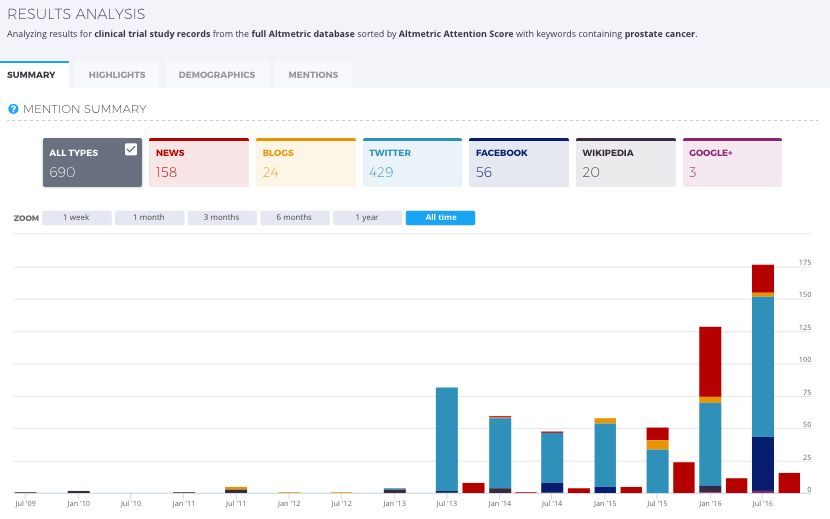The image size is (830, 519).
Task: Filter mentions by Twitter card
Action: click(412, 163)
